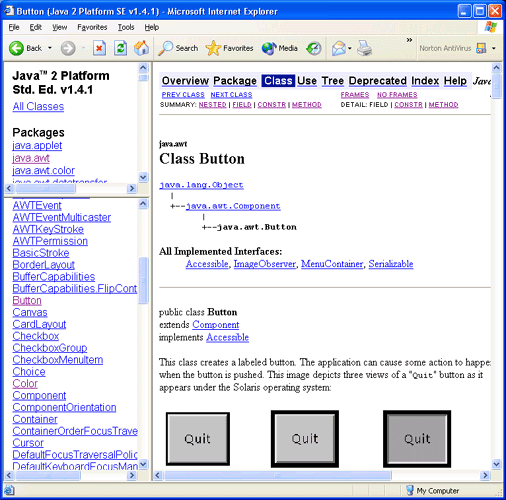Click the Stop page loading icon
Image resolution: width=506 pixels, height=500 pixels.
[99, 48]
